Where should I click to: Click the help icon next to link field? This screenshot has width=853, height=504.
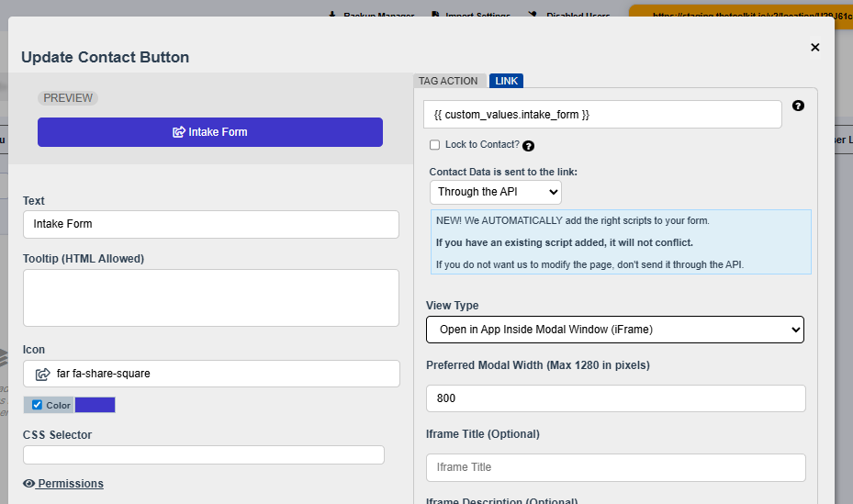(x=798, y=106)
